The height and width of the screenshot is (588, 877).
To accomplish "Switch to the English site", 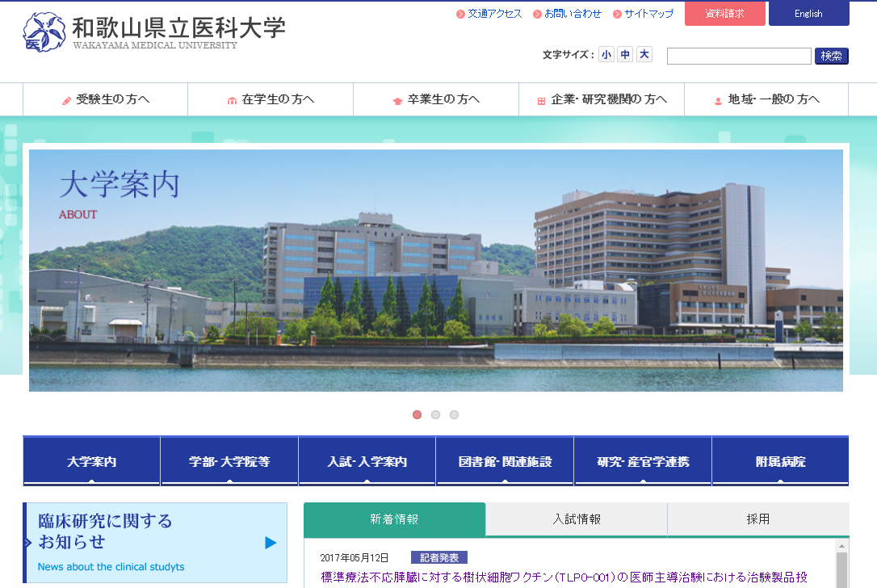I will click(809, 14).
